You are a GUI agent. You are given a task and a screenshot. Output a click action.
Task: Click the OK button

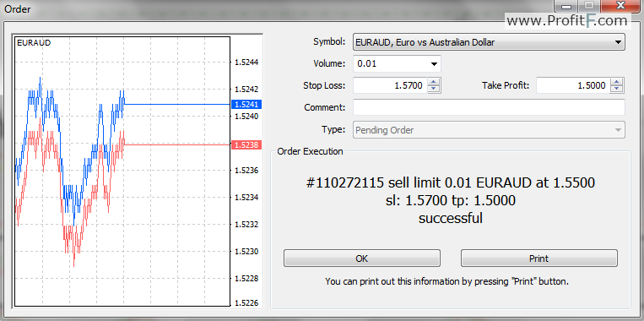coord(361,258)
